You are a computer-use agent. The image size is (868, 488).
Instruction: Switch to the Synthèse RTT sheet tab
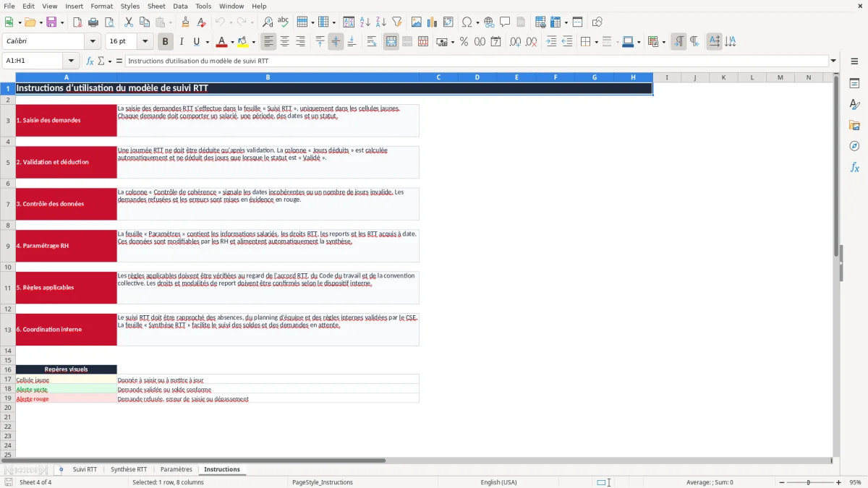(x=129, y=469)
